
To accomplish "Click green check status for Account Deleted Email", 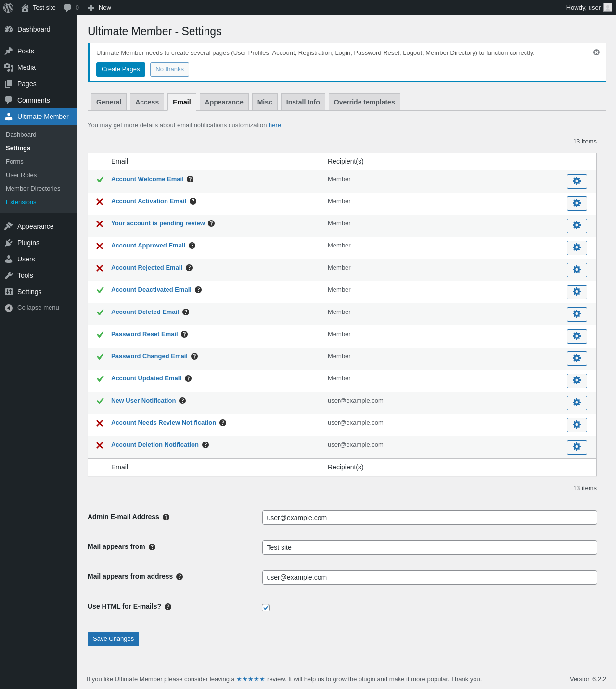I will coord(100,312).
